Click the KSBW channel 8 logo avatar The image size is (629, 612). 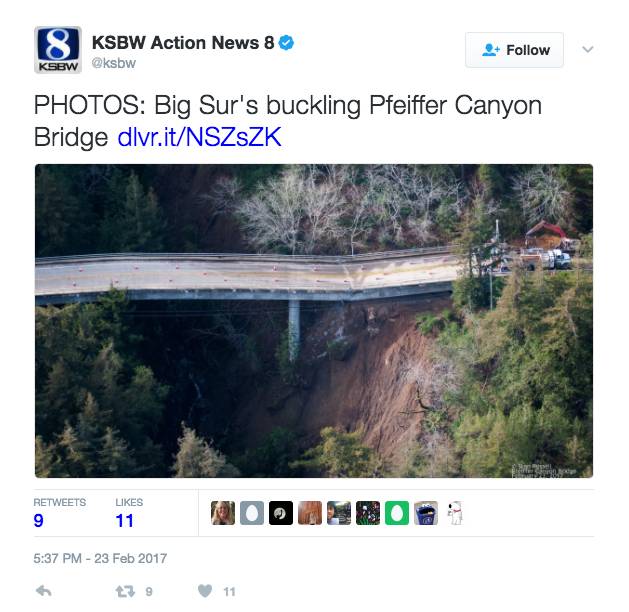(x=58, y=50)
